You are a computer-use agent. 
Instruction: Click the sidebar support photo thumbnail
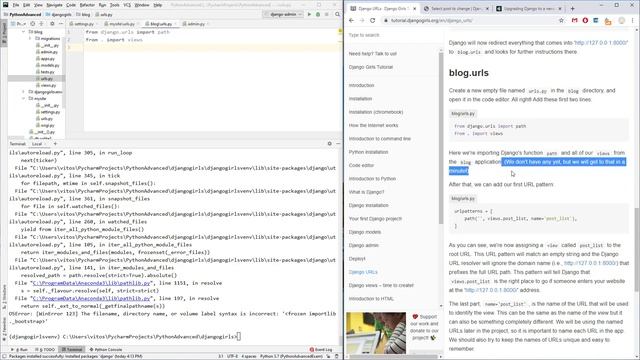pos(376,333)
